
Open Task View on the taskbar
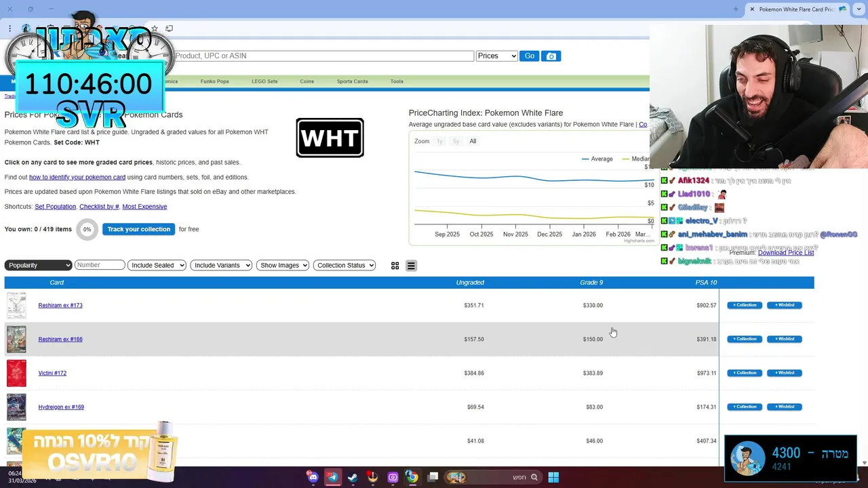(433, 477)
